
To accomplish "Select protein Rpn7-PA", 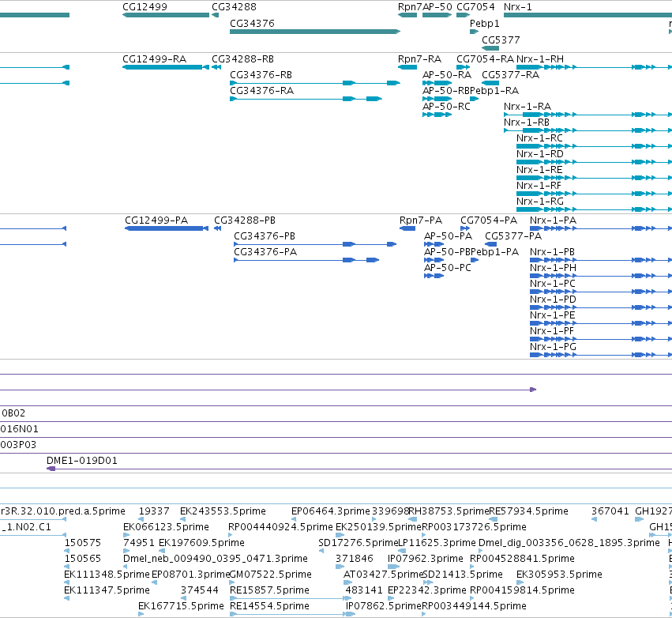I will pyautogui.click(x=421, y=220).
